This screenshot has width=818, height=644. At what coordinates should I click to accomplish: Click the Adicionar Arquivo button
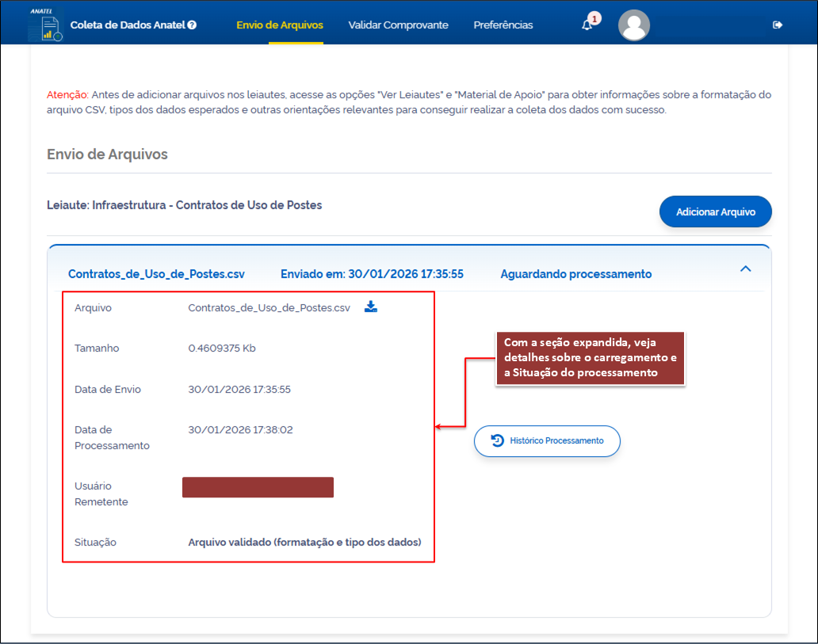pyautogui.click(x=715, y=211)
